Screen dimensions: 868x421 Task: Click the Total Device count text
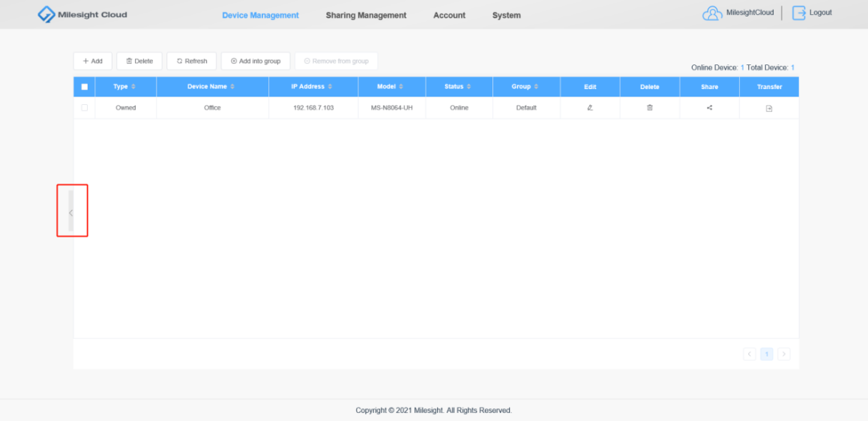click(x=771, y=67)
